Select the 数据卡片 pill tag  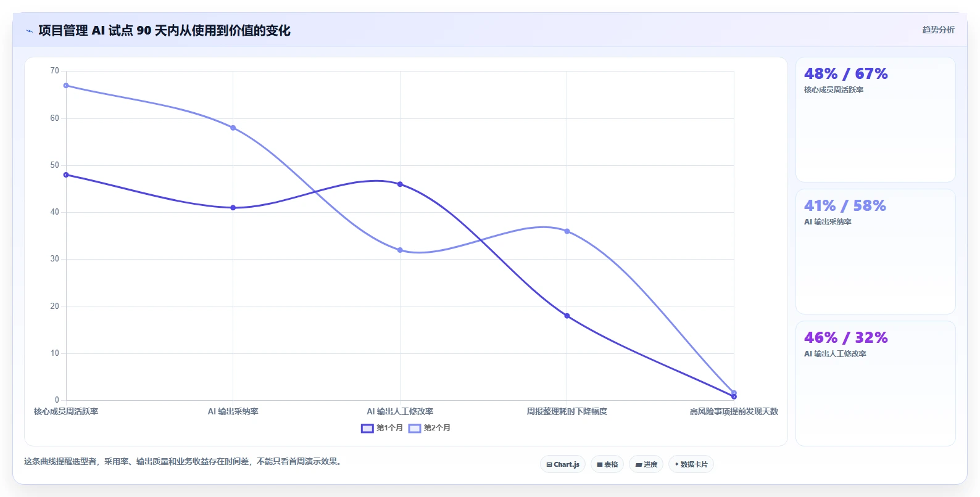coord(691,464)
